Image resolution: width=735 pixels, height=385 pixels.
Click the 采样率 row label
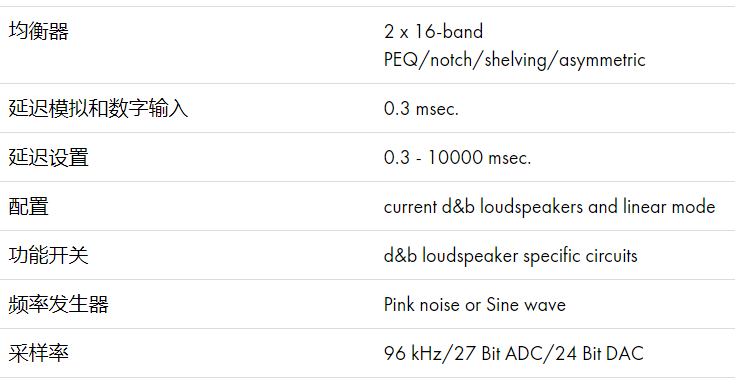pos(38,353)
